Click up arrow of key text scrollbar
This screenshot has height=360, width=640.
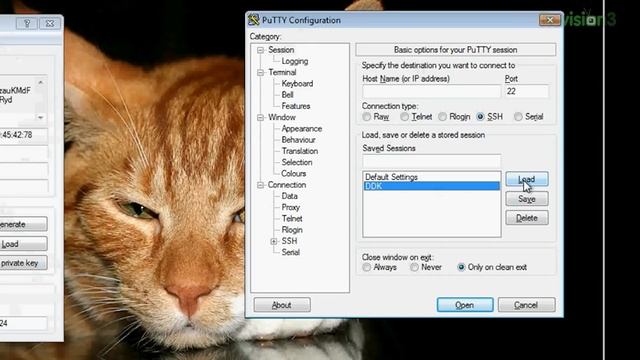click(40, 82)
